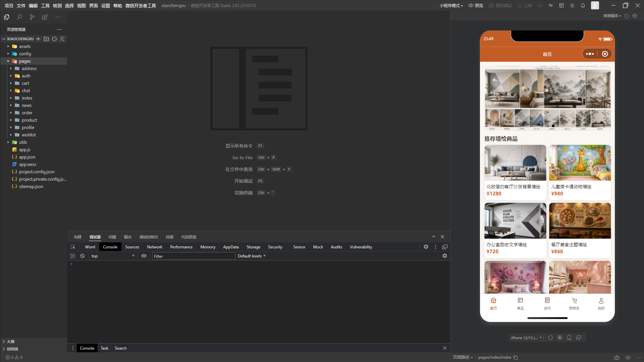Viewport: 644px width, 362px height.
Task: Open the iPhone 12/13 device dropdown
Action: coord(526,338)
